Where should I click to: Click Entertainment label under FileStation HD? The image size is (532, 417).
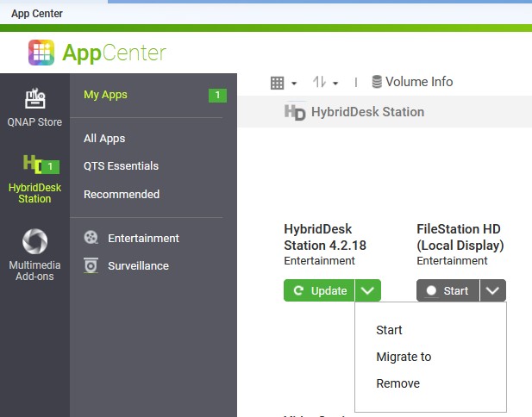pos(452,261)
